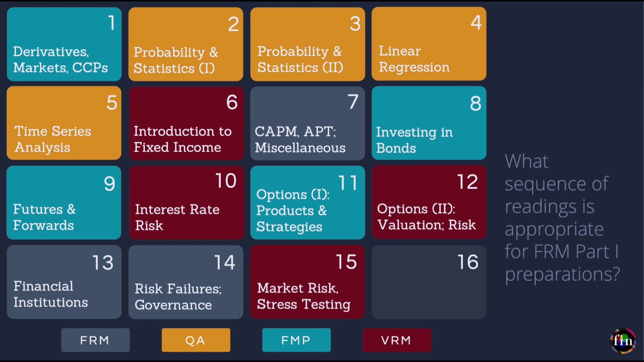Viewport: 644px width, 362px height.
Task: Open Options (I): Products & Strategies tile
Action: (x=307, y=203)
